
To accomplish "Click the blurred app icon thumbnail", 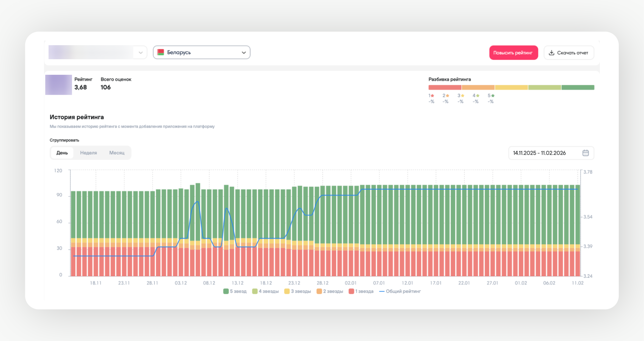I will pyautogui.click(x=58, y=85).
